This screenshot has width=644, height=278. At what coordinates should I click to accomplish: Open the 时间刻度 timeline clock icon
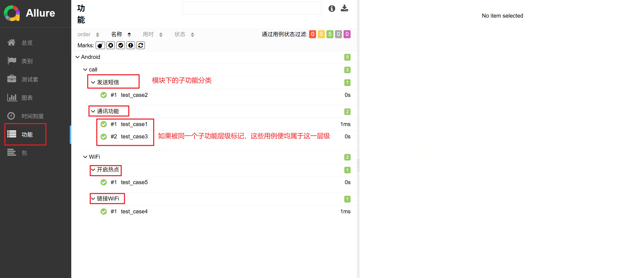(11, 116)
